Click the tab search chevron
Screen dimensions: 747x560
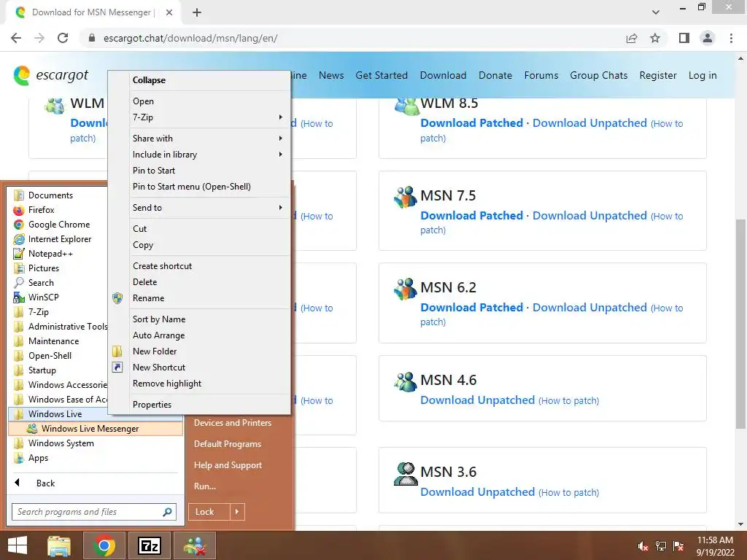(x=656, y=12)
